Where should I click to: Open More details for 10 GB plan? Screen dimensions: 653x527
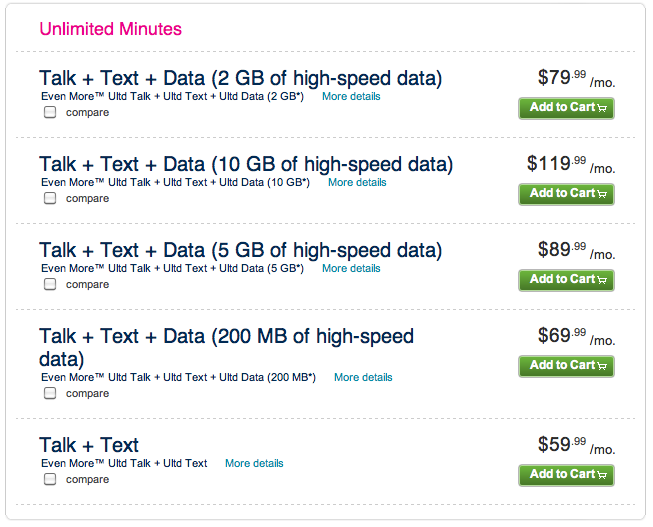pos(357,183)
